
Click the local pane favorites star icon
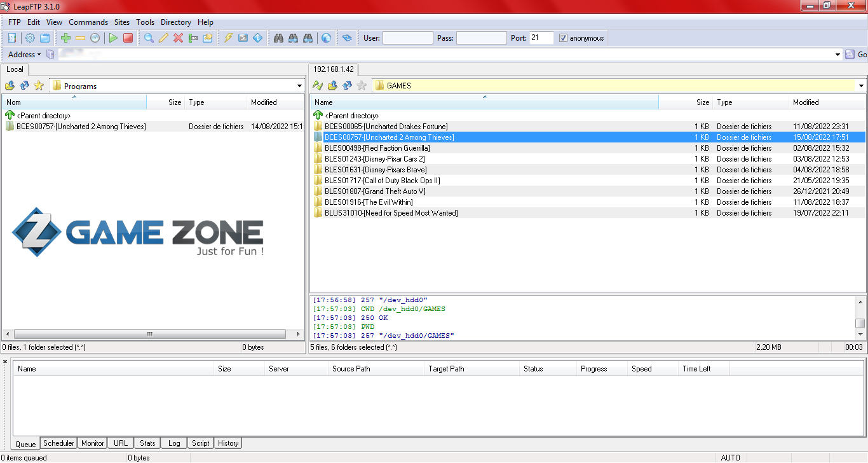tap(39, 86)
